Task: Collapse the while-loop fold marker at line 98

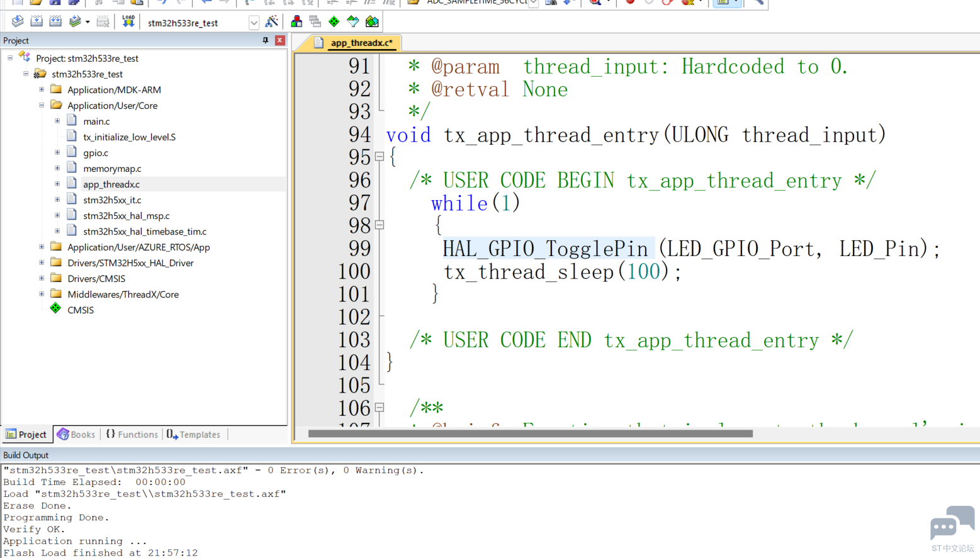Action: click(380, 225)
